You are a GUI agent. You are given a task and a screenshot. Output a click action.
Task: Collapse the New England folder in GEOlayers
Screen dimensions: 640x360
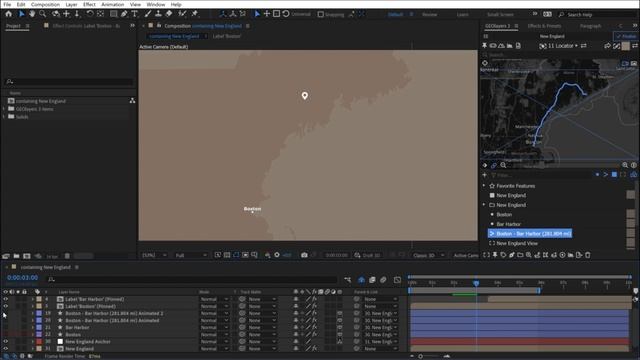tap(484, 205)
